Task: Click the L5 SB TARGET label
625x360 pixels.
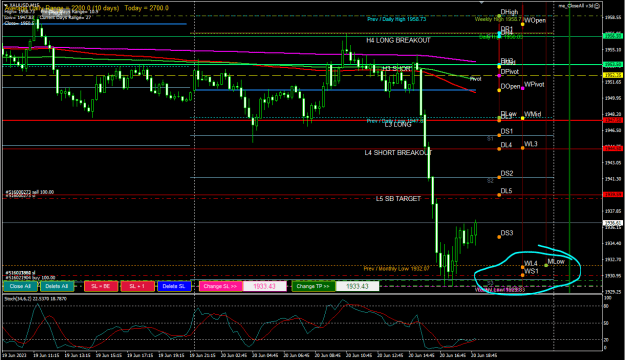Action: tap(398, 199)
